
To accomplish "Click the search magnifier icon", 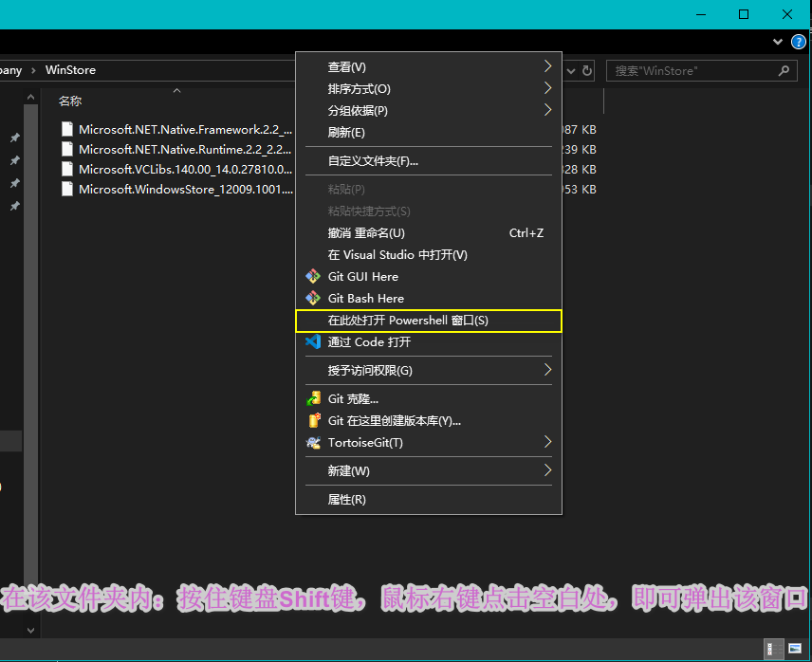I will pyautogui.click(x=784, y=70).
